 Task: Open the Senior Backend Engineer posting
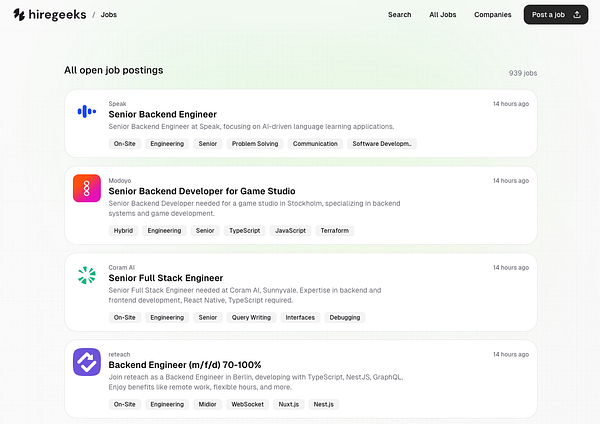tap(162, 114)
